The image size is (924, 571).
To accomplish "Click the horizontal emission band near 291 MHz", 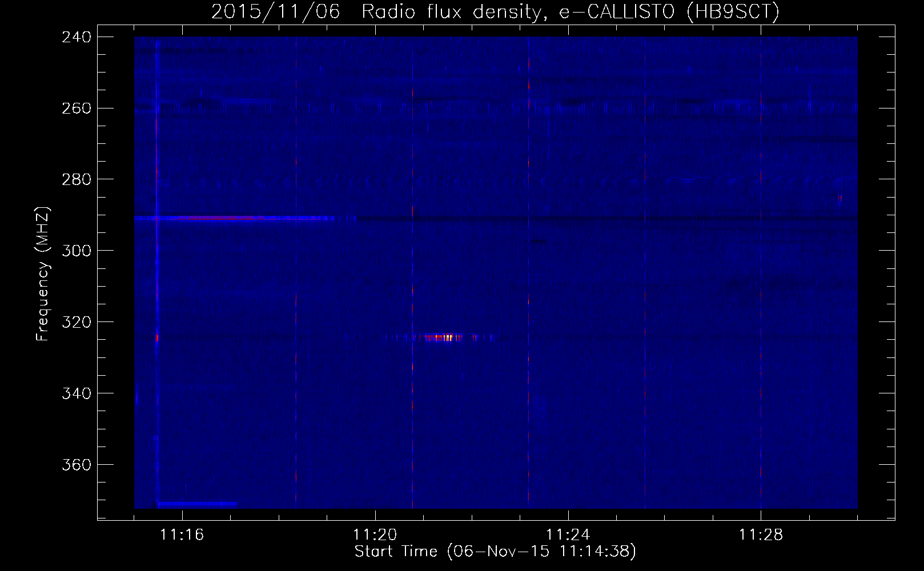I will point(234,218).
